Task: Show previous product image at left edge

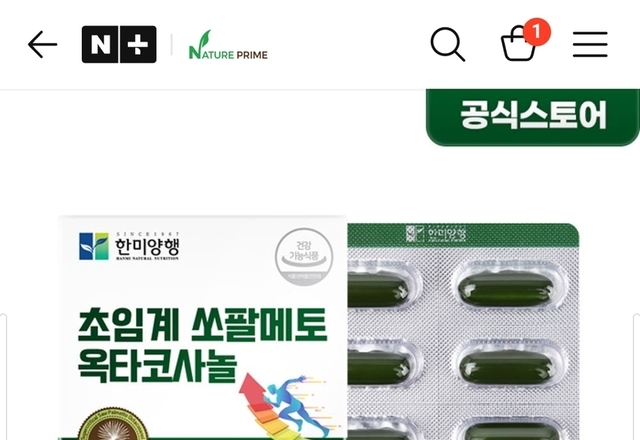Action: point(3,377)
